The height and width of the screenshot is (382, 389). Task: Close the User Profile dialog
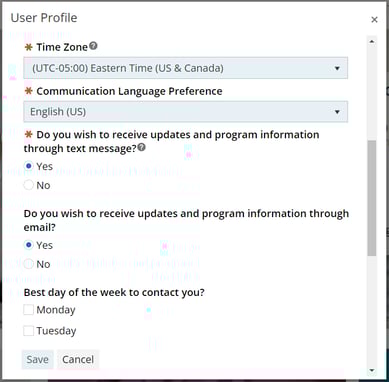tap(374, 20)
